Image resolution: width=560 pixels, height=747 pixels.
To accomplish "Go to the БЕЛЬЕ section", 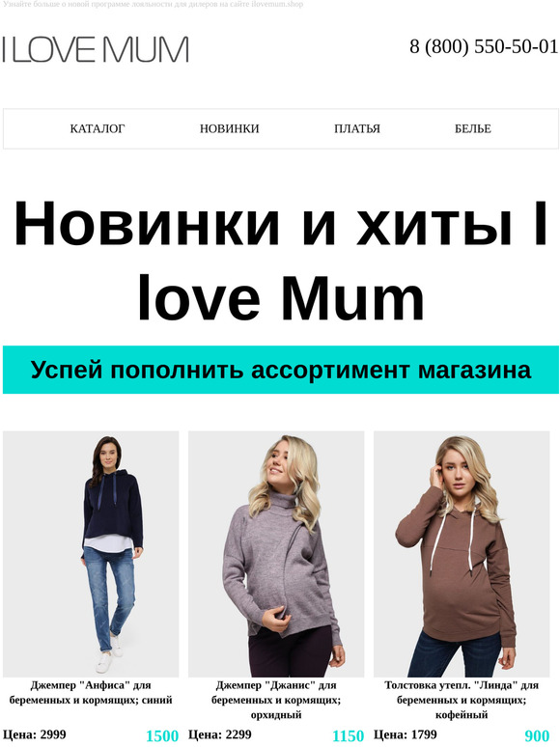I will pos(473,128).
